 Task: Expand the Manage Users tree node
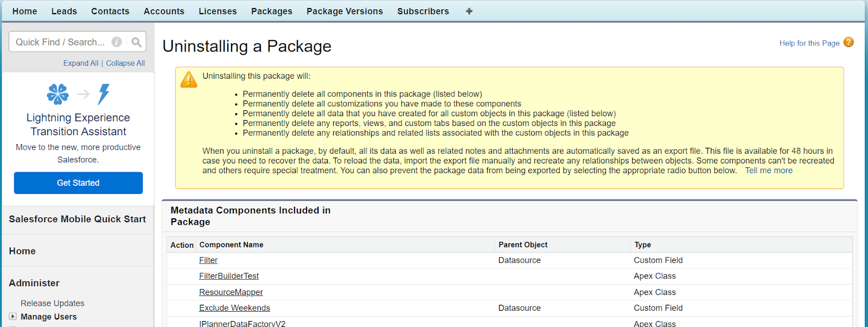coord(12,316)
